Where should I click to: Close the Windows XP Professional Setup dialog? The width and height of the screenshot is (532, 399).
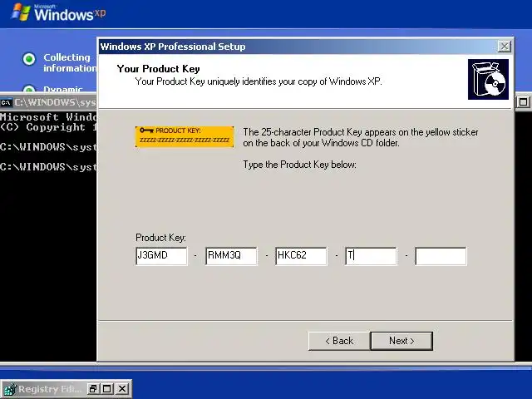[505, 47]
